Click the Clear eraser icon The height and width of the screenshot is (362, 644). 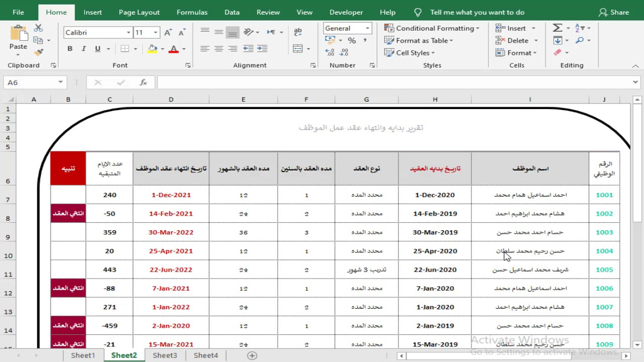[557, 52]
